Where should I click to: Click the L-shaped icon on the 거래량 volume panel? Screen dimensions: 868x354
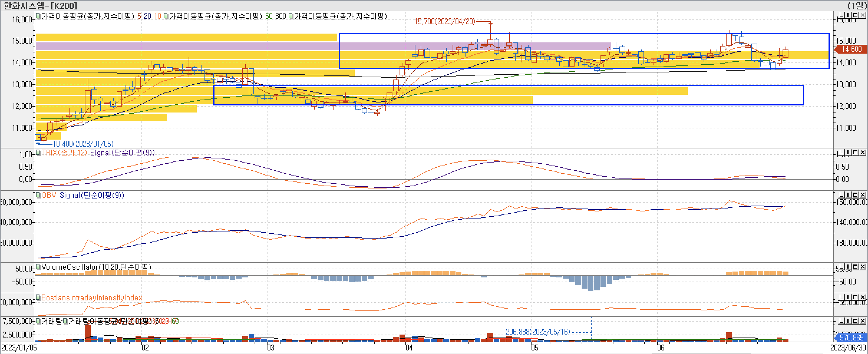click(x=841, y=321)
